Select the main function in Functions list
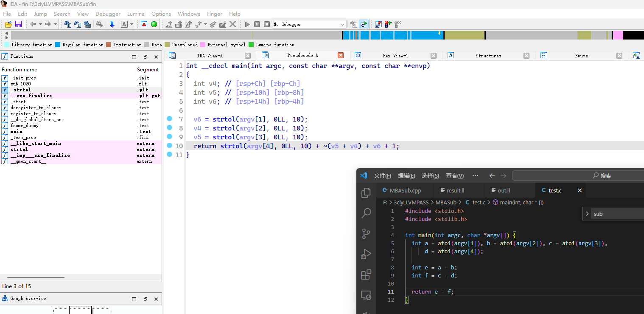Viewport: 644px width, 314px height. [x=16, y=131]
